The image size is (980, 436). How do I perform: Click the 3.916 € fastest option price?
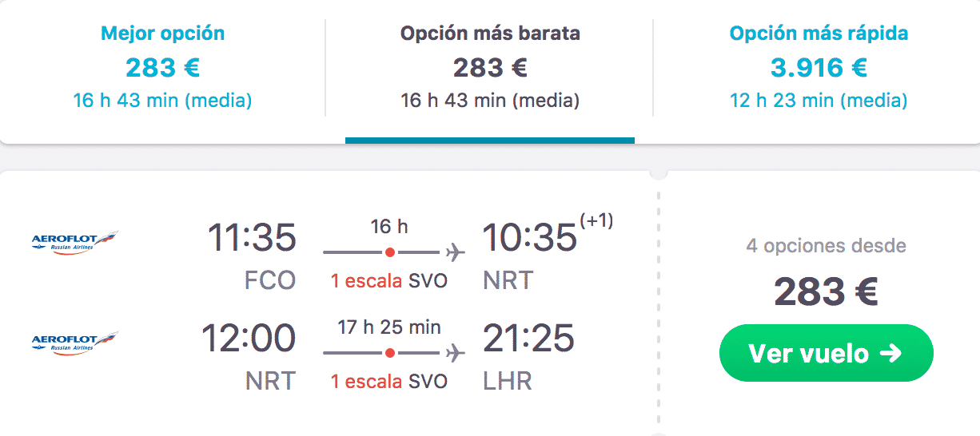(x=819, y=68)
